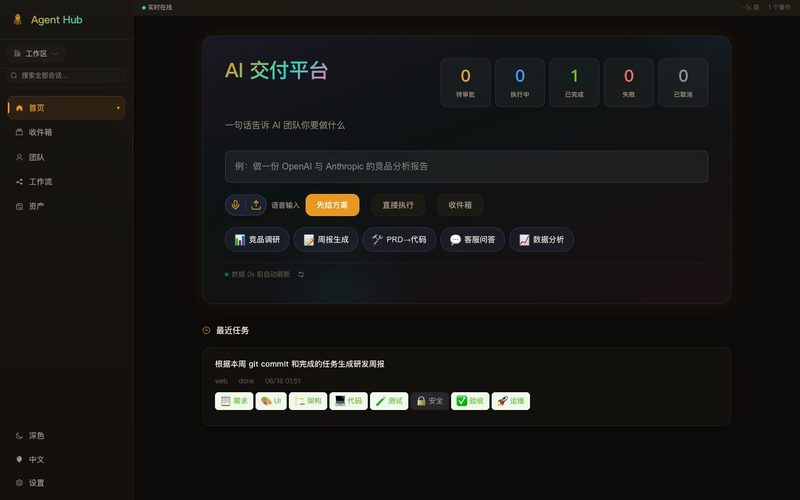This screenshot has height=500, width=800.
Task: Click the data refresh icon
Action: click(301, 274)
